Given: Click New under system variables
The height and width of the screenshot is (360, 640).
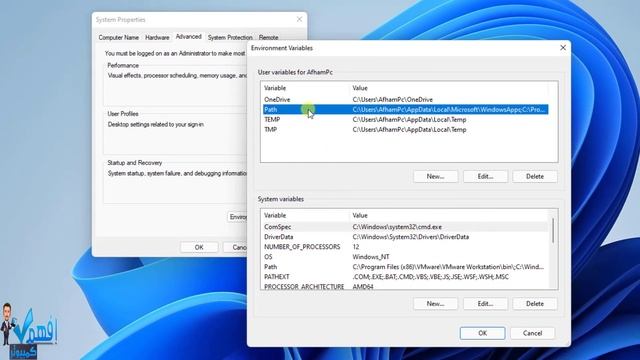Looking at the screenshot, I should tap(436, 304).
